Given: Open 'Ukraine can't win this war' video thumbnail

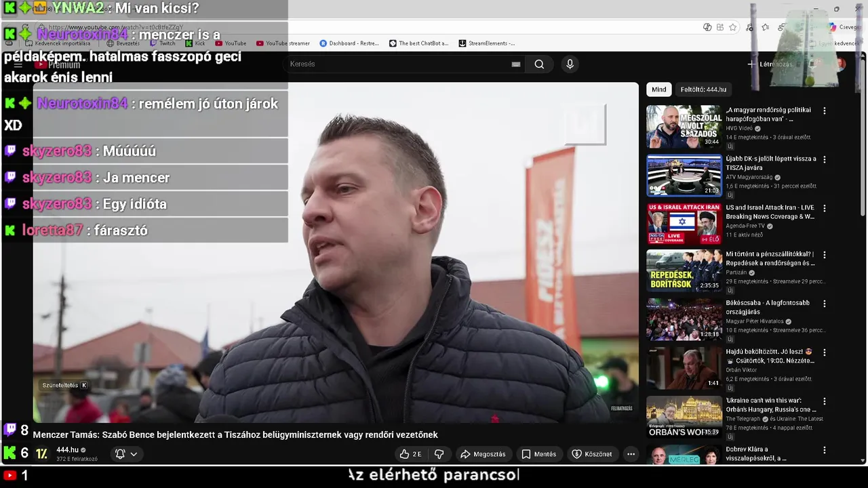Looking at the screenshot, I should click(x=684, y=417).
